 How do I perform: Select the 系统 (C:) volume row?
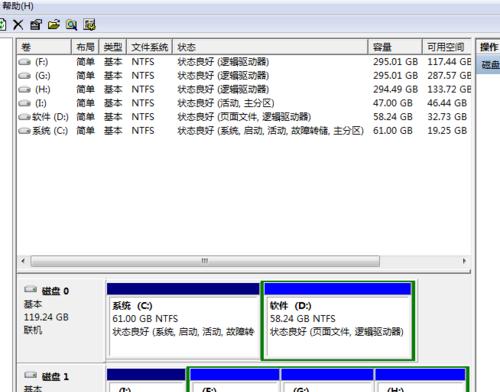244,131
